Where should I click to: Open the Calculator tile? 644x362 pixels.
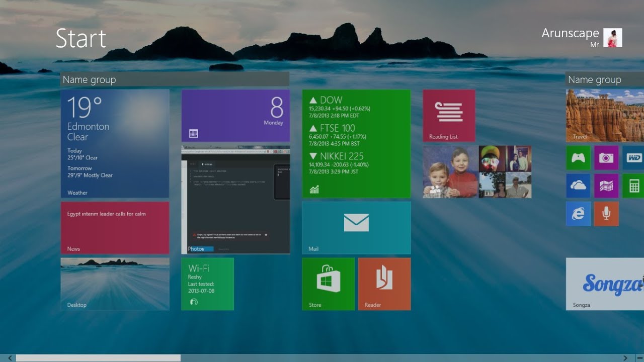point(633,186)
